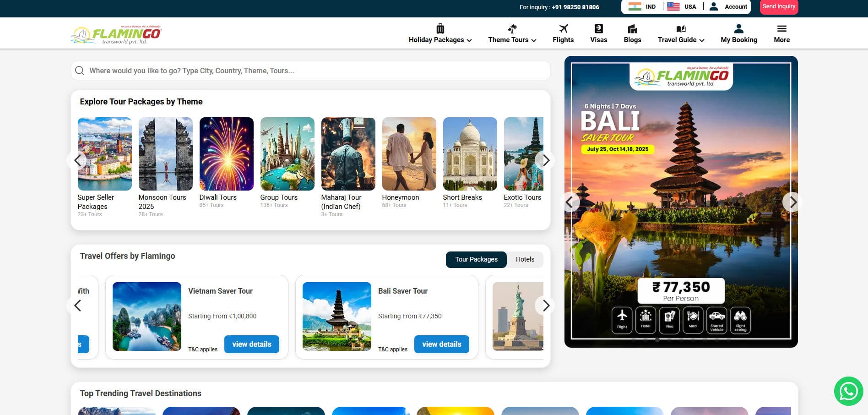Switch region to IND flag
868x415 pixels.
pyautogui.click(x=635, y=6)
